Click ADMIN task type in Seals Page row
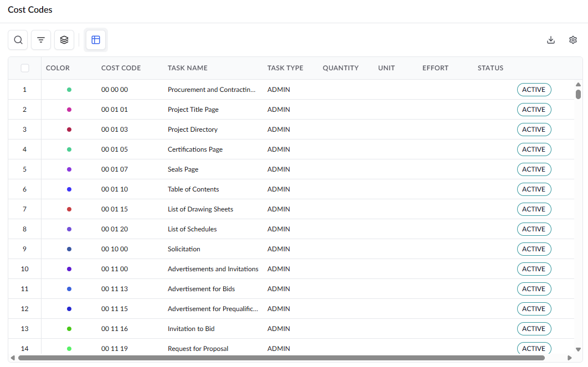 point(278,169)
